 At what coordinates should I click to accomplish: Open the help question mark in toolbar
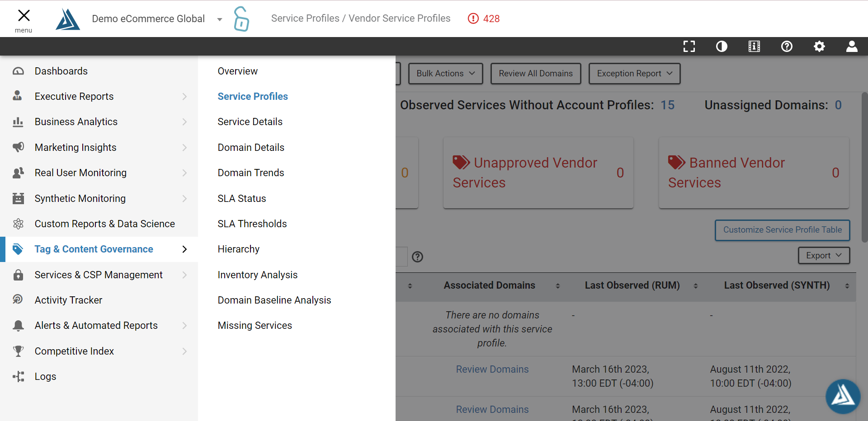pyautogui.click(x=787, y=46)
